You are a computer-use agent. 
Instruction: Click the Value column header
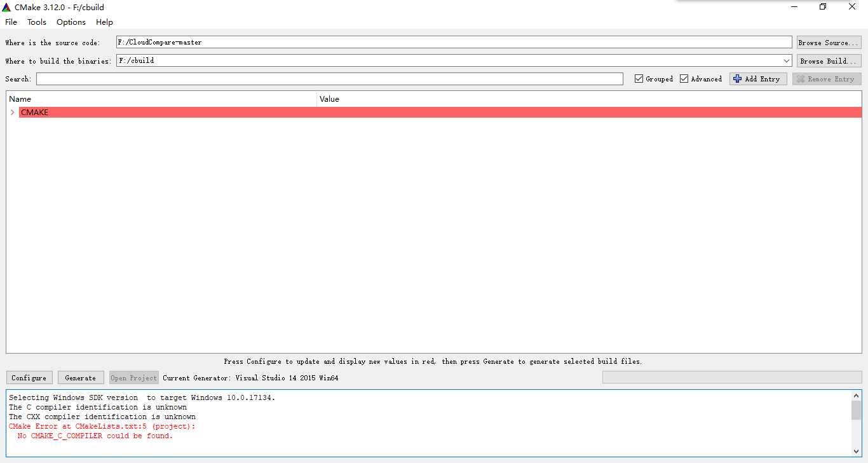(589, 99)
